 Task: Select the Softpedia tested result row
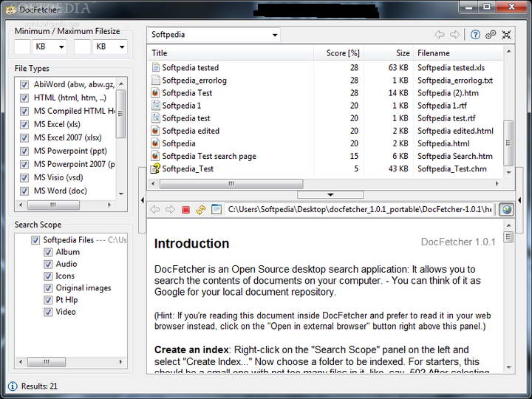coord(325,67)
